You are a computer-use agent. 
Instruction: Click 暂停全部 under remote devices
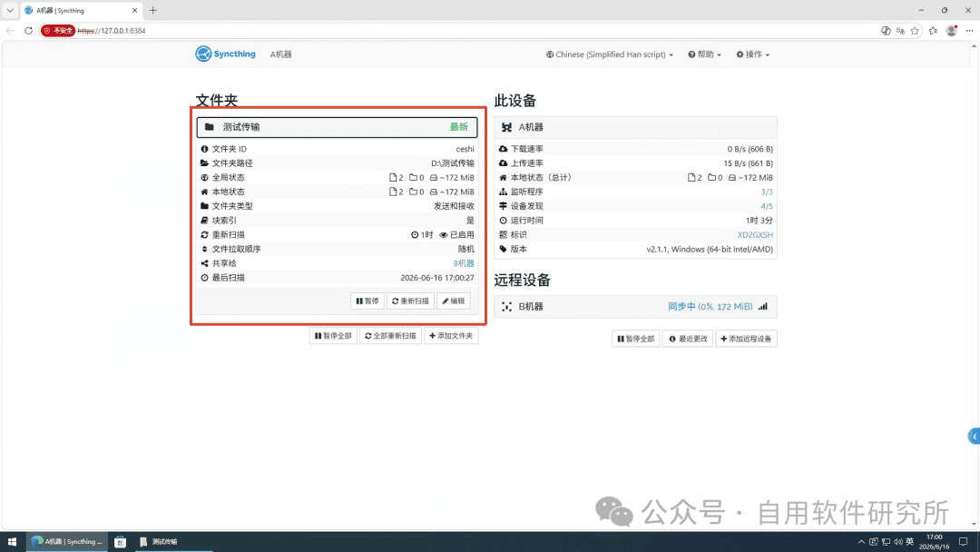pos(635,339)
